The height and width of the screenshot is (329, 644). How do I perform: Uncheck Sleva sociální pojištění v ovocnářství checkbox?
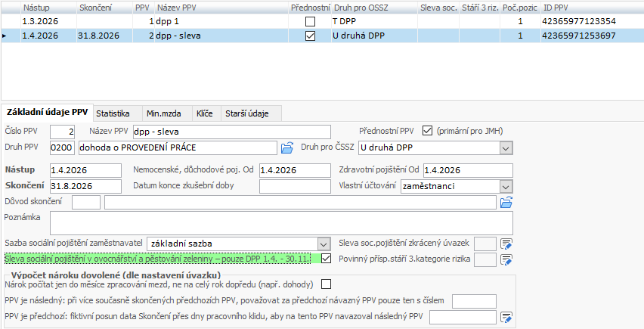click(x=326, y=259)
